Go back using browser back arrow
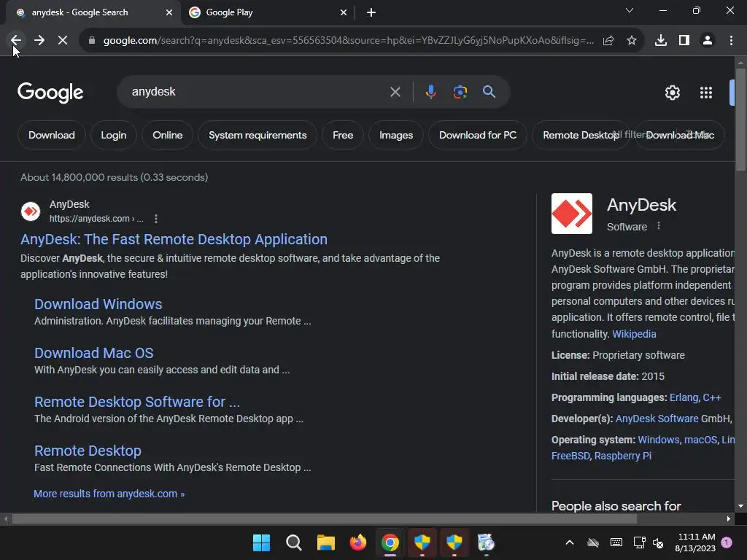The height and width of the screenshot is (560, 747). pyautogui.click(x=16, y=41)
